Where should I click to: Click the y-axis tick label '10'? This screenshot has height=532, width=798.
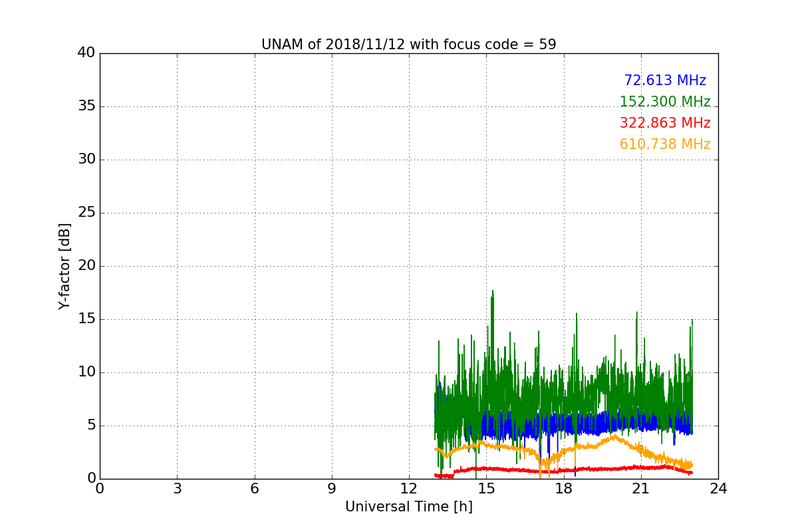(x=86, y=372)
